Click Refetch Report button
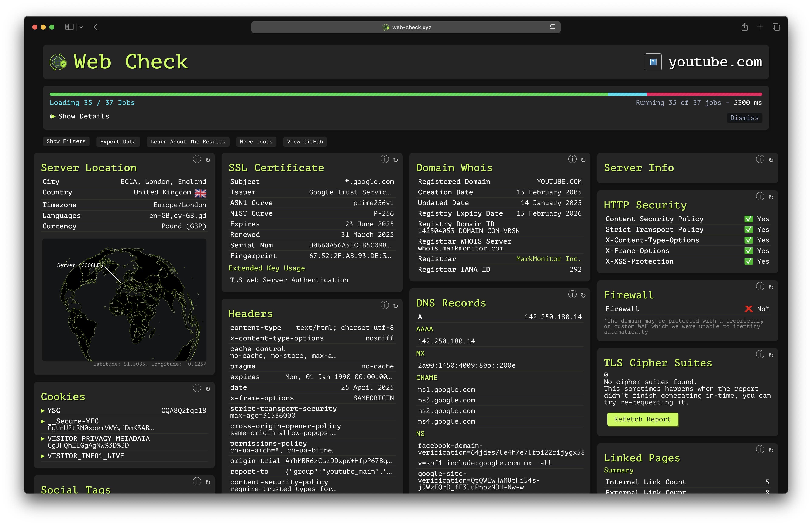This screenshot has width=812, height=525. coord(642,419)
